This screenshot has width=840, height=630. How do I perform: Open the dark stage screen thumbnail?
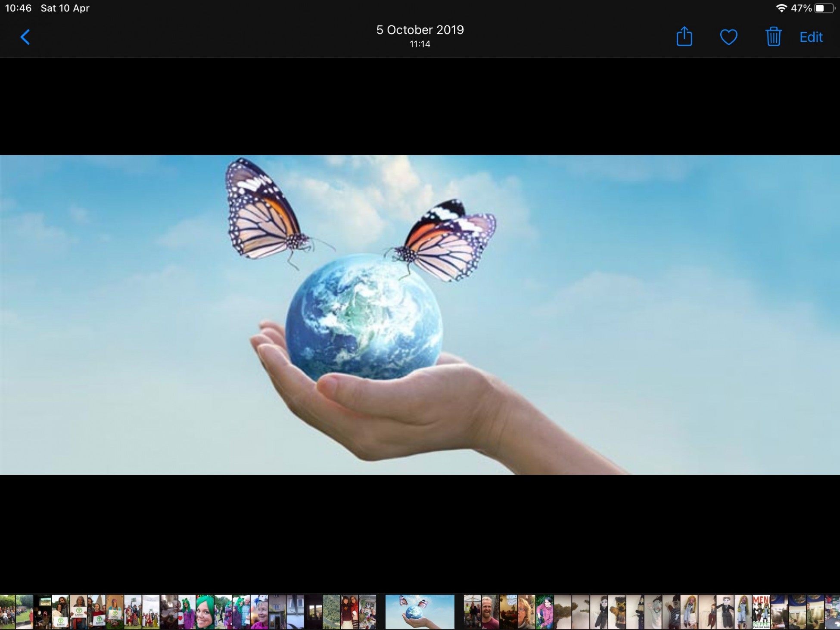point(43,612)
